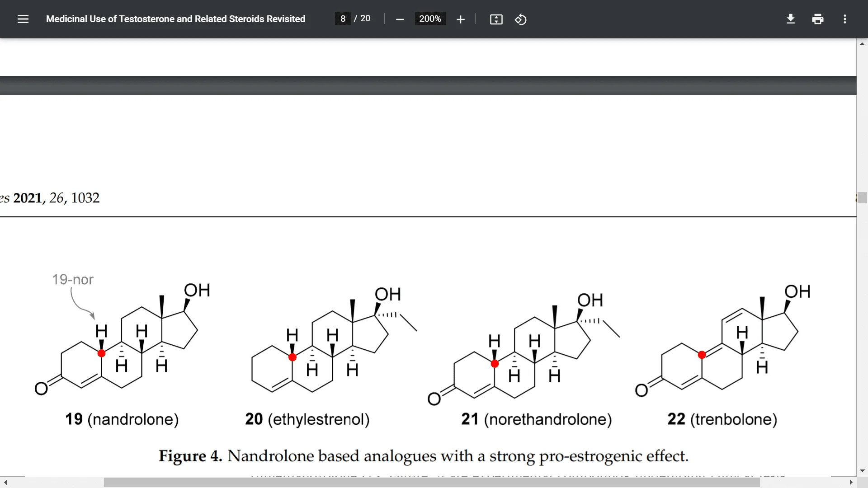The height and width of the screenshot is (488, 868).
Task: Click the '20 (ethylestrenol)' label
Action: [307, 419]
